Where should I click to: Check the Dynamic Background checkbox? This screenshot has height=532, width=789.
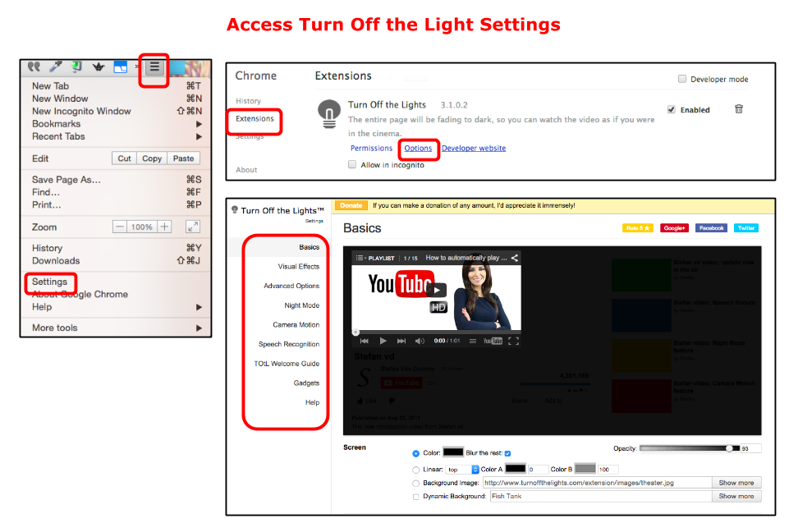coord(415,497)
